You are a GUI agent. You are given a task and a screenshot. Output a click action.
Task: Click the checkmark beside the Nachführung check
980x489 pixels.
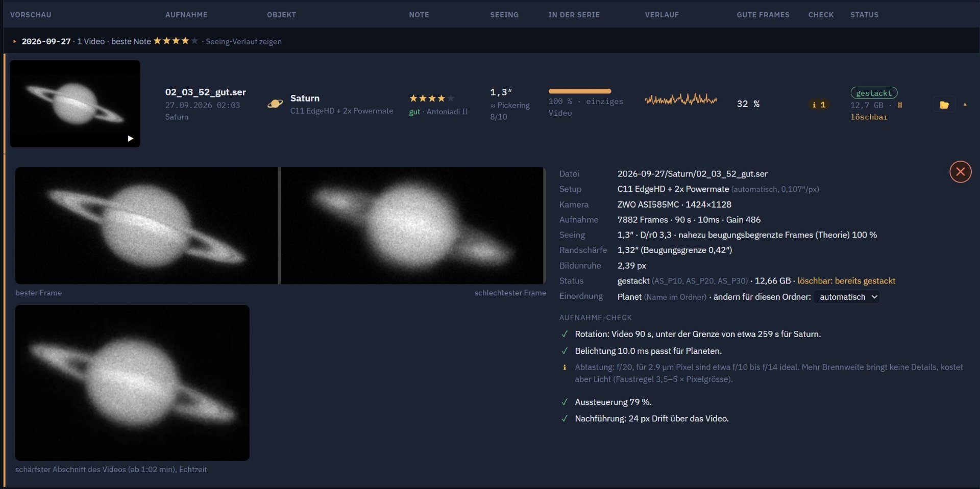(565, 419)
